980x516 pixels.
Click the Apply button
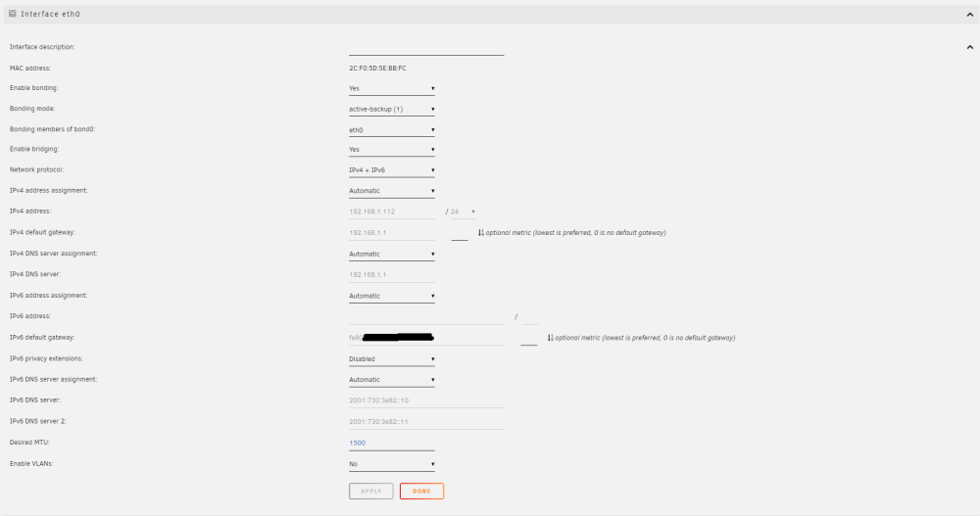point(371,491)
